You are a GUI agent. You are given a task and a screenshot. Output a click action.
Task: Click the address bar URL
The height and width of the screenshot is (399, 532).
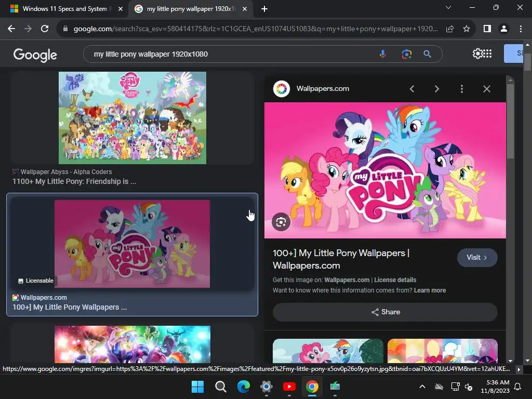pos(256,29)
